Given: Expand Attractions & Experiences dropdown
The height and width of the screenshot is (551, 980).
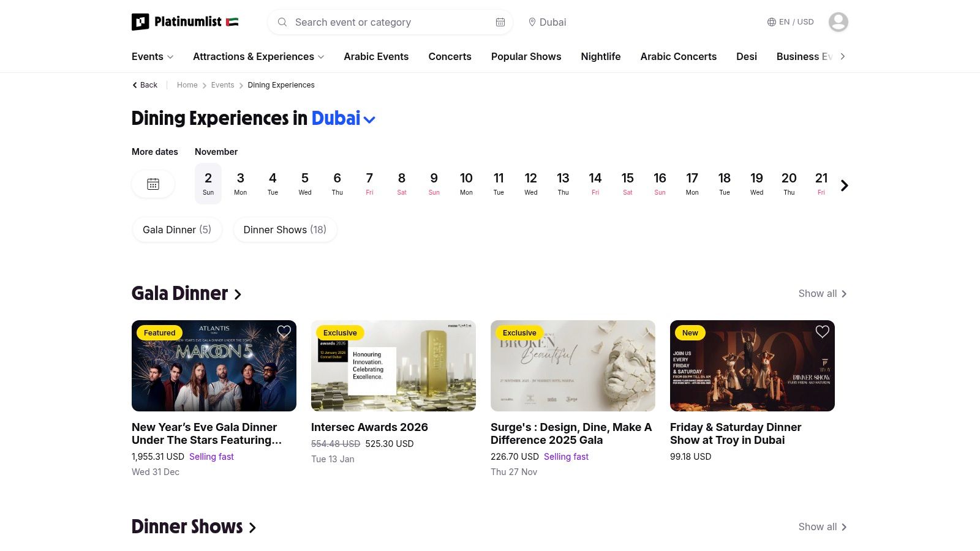Looking at the screenshot, I should 258,56.
